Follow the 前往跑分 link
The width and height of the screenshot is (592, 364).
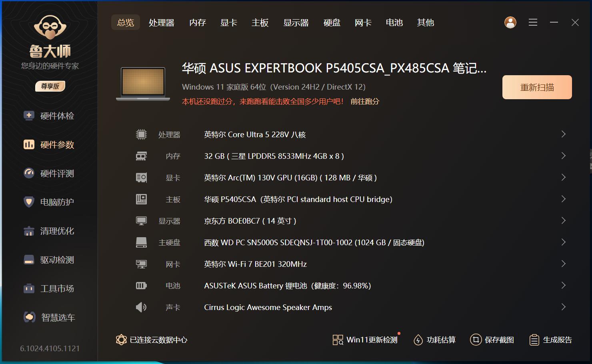pyautogui.click(x=365, y=102)
